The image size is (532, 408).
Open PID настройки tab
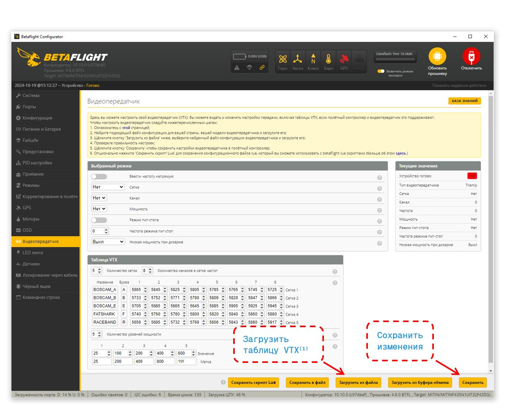tap(46, 163)
